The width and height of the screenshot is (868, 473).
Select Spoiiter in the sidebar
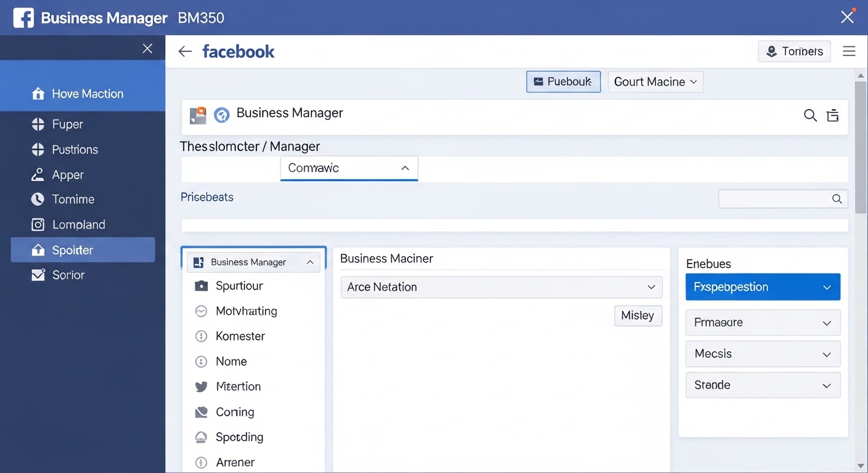click(x=83, y=250)
